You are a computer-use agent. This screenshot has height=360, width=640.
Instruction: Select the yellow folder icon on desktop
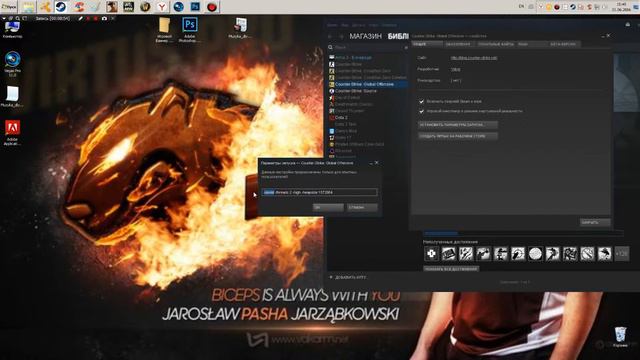(164, 30)
